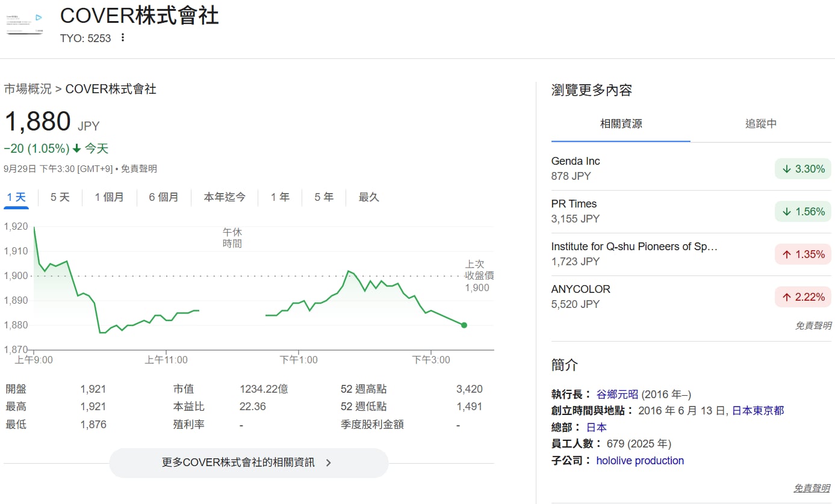Click the 上次收盤價 1,900 chart label

click(479, 276)
